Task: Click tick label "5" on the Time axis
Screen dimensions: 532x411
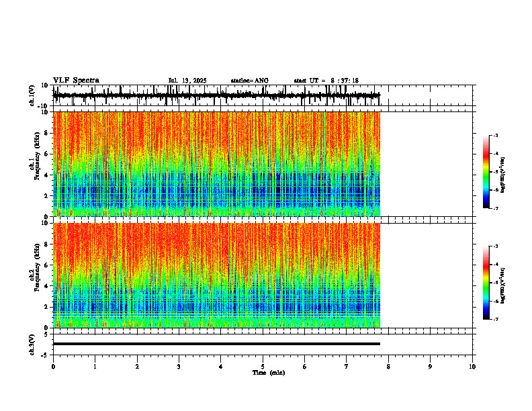Action: pyautogui.click(x=263, y=367)
